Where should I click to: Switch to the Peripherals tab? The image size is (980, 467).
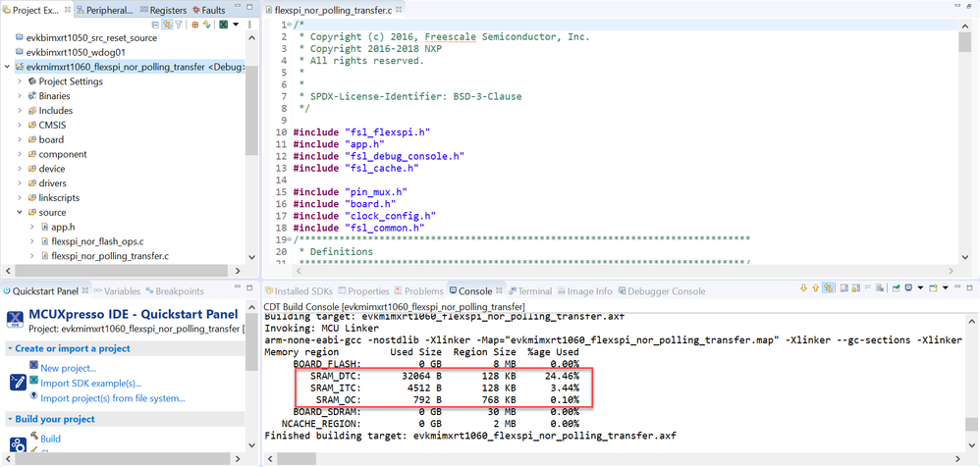click(104, 10)
